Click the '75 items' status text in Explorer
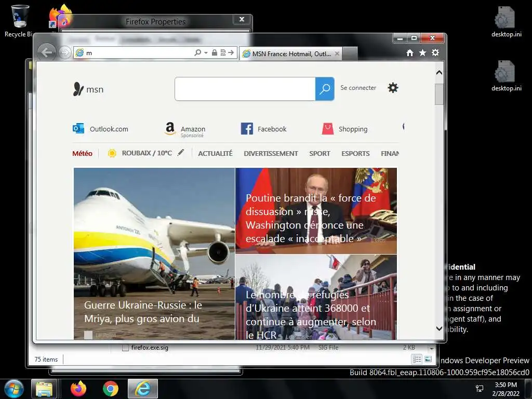 coord(46,360)
